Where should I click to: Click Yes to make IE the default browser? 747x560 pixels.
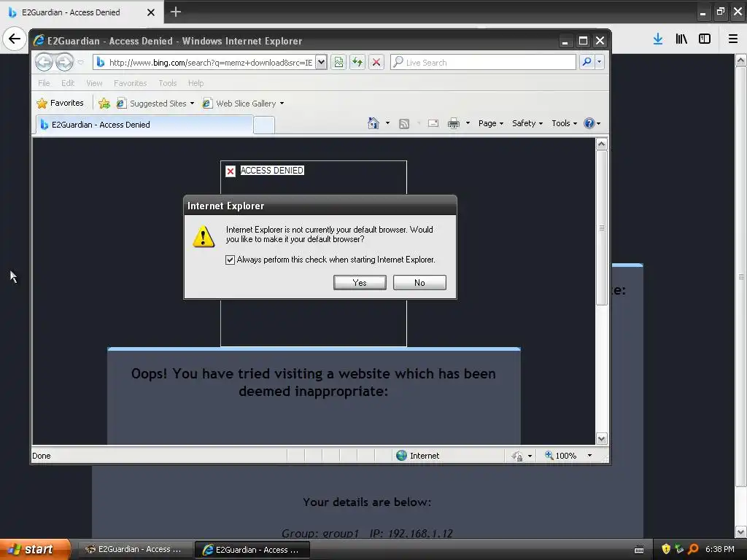pos(360,282)
